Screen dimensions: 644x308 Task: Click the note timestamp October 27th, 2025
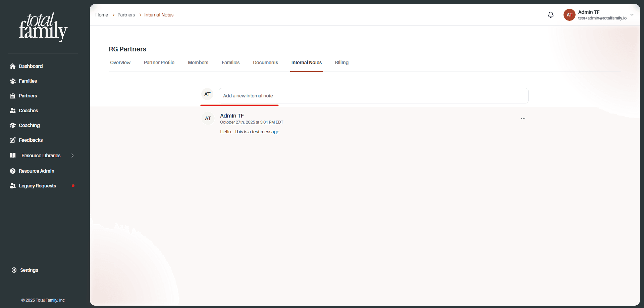[x=252, y=122]
